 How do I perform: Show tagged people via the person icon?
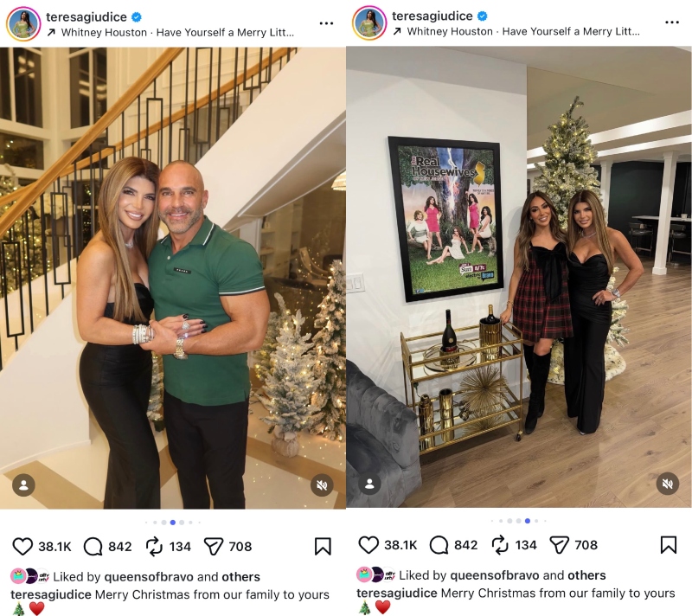(x=22, y=485)
